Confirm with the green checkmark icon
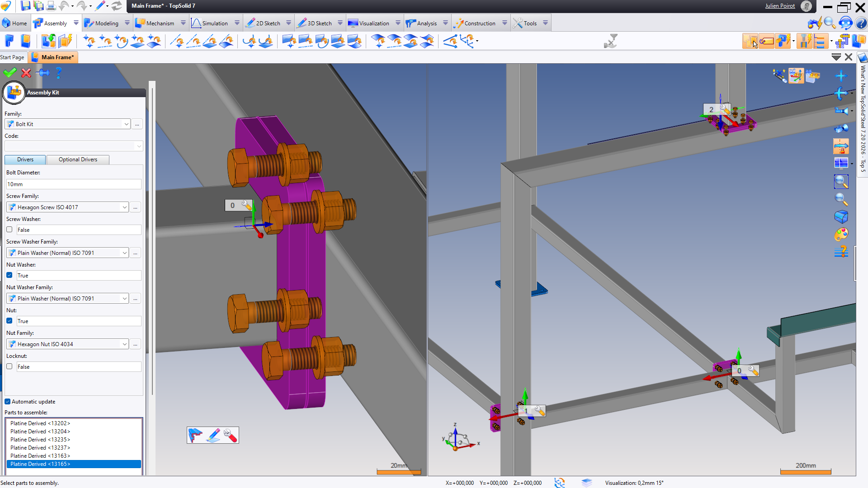 (9, 73)
